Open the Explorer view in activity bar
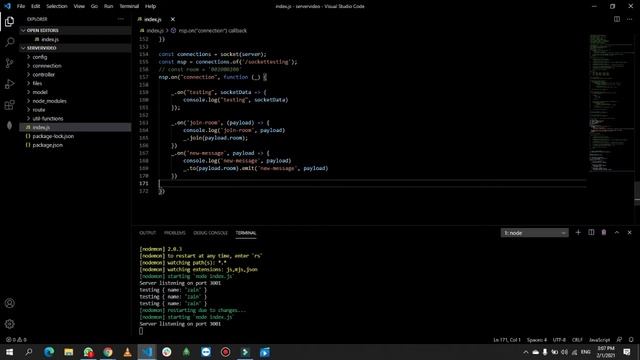The height and width of the screenshot is (360, 640). point(9,21)
